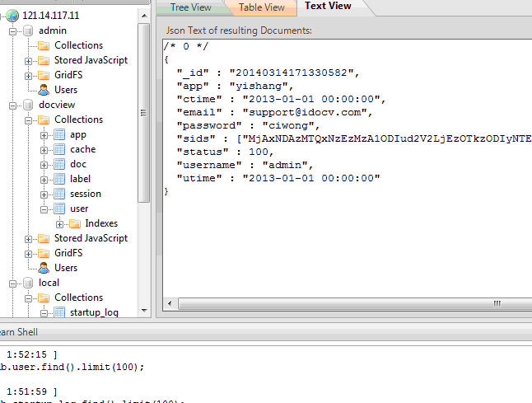
Task: Click docview GridFS folder icon
Action: [44, 253]
